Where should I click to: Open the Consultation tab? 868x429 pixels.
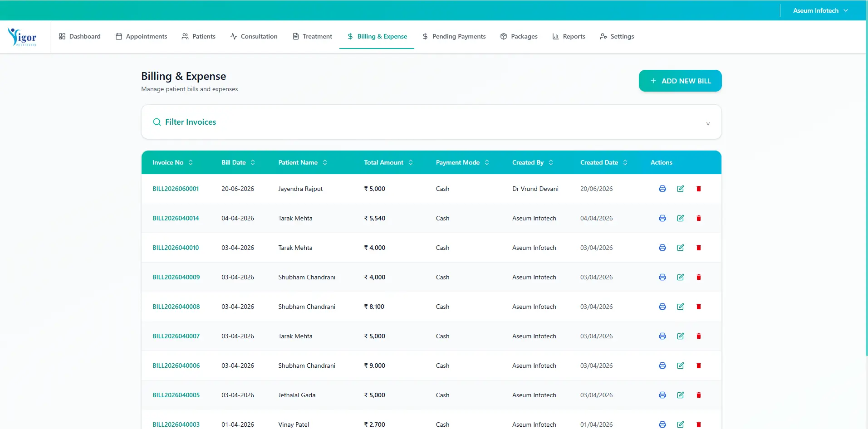coord(254,36)
